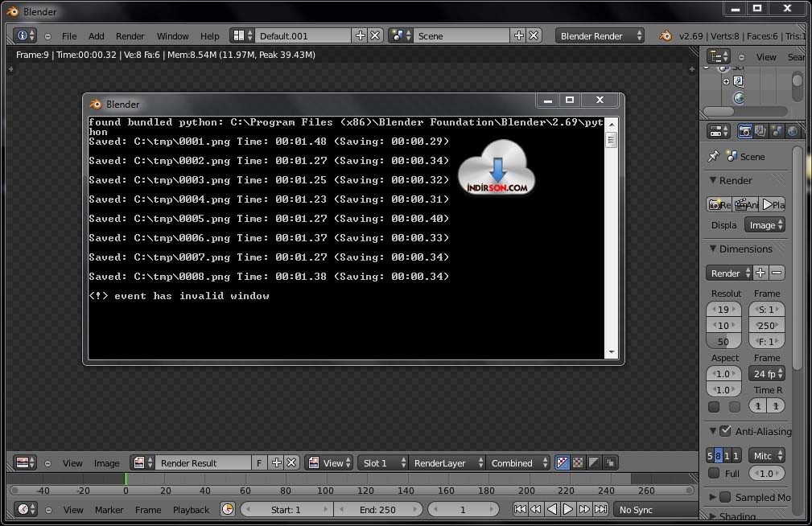This screenshot has width=812, height=526.
Task: Click the screen layout browse icon
Action: point(242,35)
